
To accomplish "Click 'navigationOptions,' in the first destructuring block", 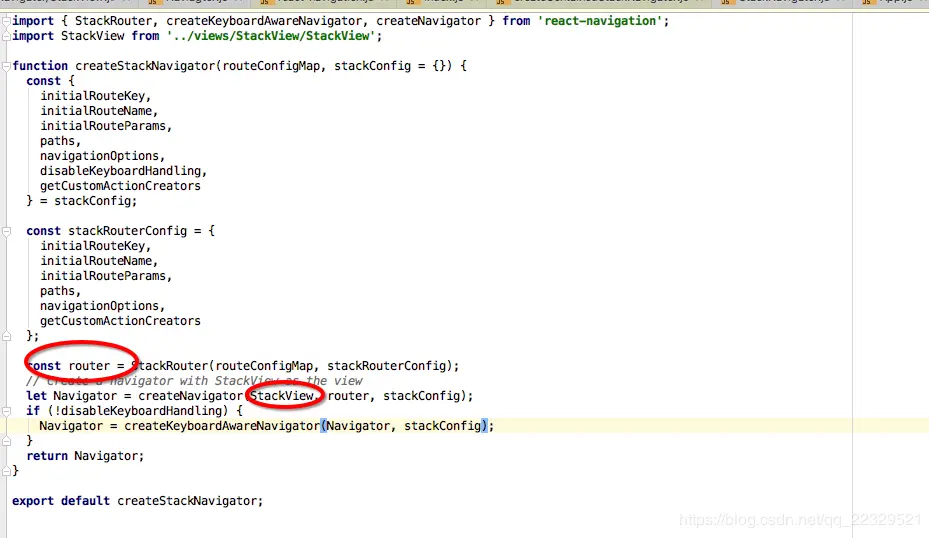I will point(102,156).
